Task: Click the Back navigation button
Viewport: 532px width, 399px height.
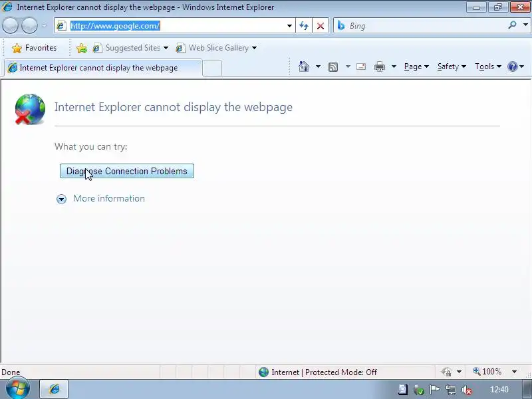Action: (x=10, y=26)
